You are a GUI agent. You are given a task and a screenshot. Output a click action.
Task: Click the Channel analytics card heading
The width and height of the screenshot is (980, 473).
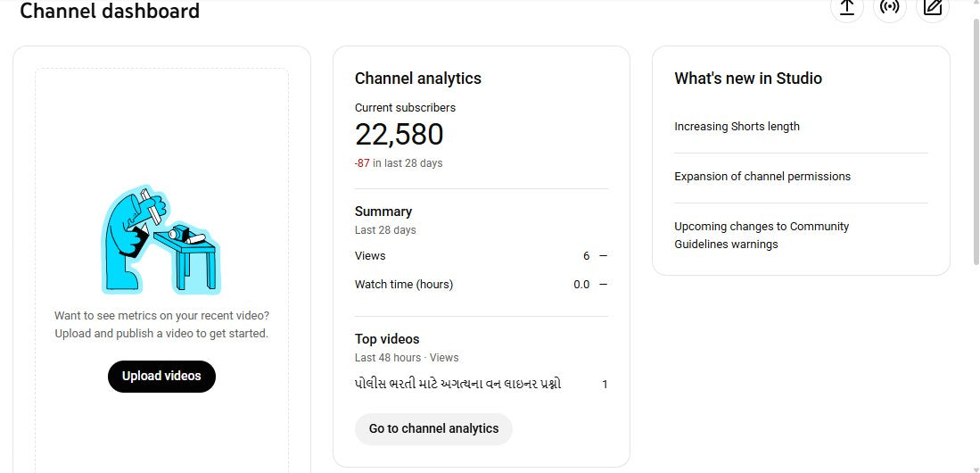pyautogui.click(x=417, y=79)
